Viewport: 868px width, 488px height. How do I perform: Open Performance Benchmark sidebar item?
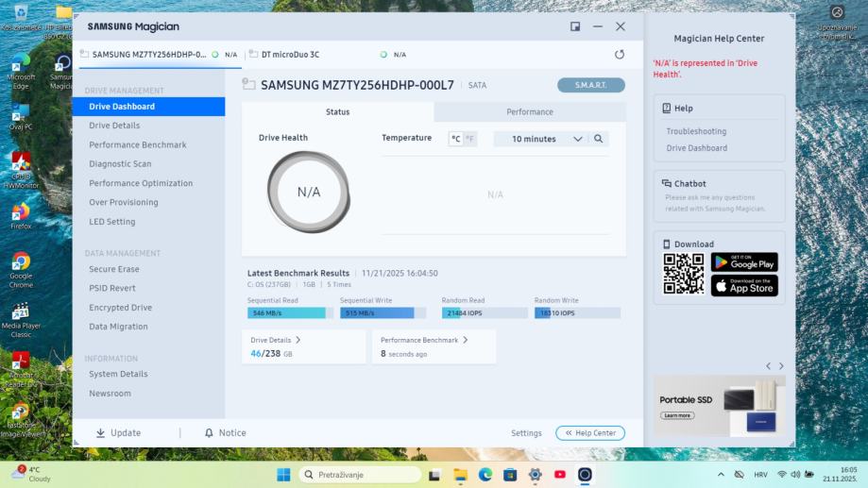click(138, 145)
